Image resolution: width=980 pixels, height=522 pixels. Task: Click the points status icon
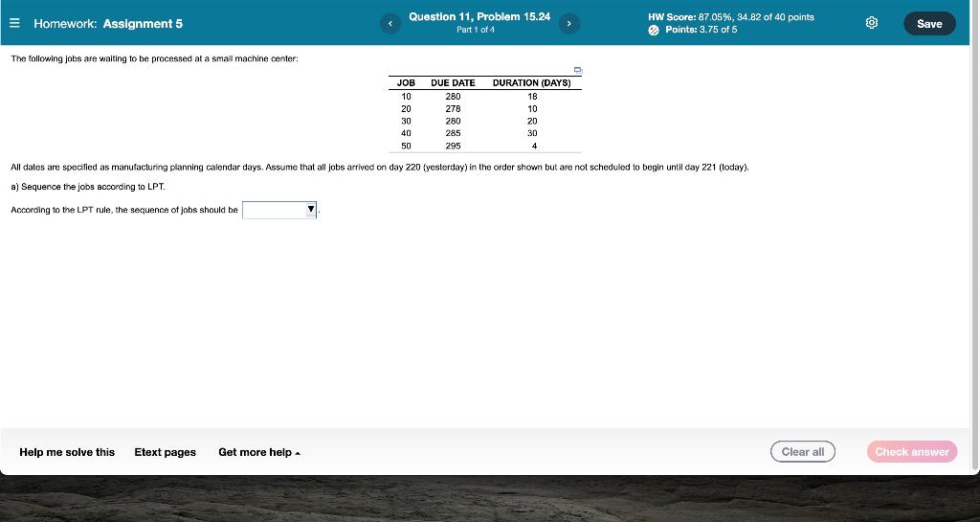[x=654, y=30]
